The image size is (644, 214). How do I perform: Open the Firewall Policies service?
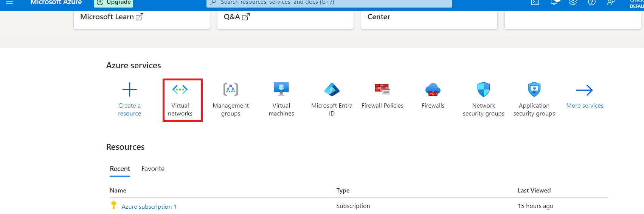[382, 90]
